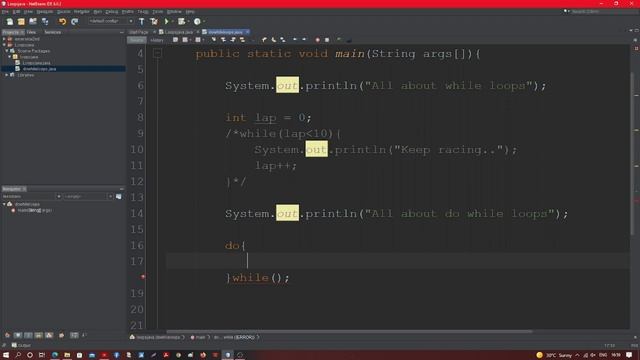This screenshot has height=360, width=640.
Task: Open the Window menu
Action: click(174, 11)
